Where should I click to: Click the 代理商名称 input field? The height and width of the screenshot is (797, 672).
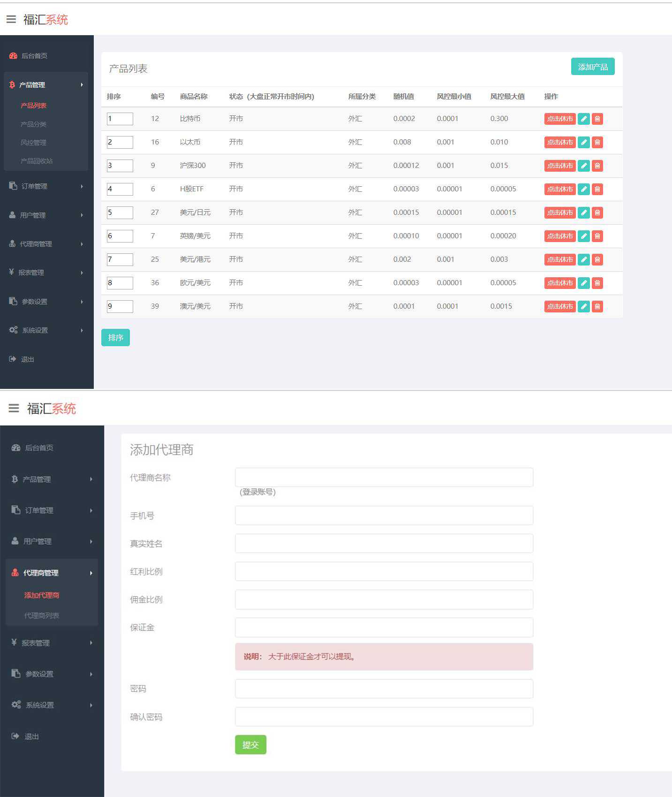[x=384, y=477]
